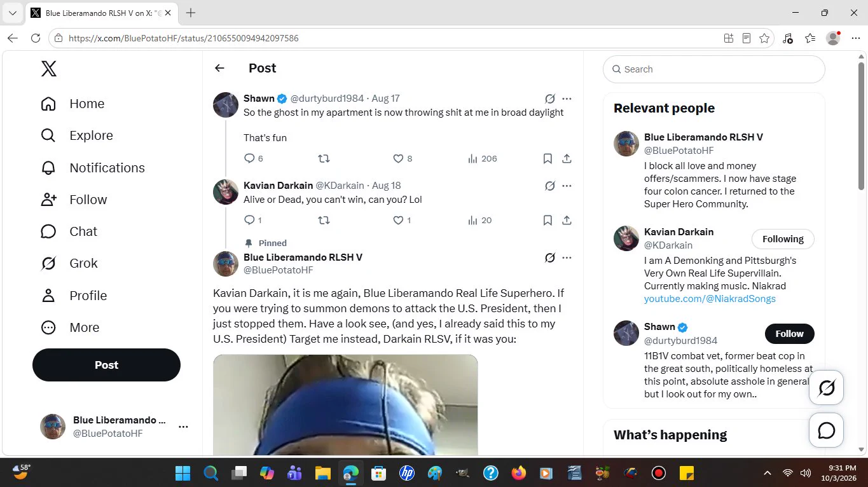Open youtube.com/@NiakradSongs link

tap(710, 298)
